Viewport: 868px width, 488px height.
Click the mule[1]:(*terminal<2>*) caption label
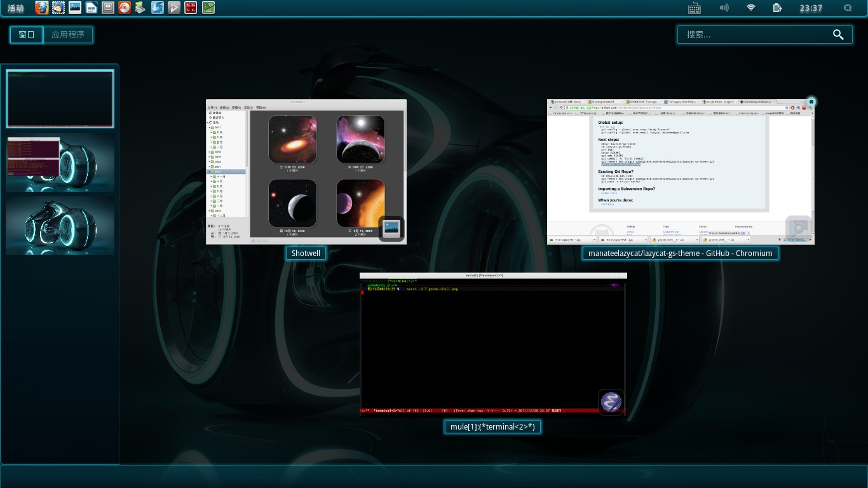click(x=492, y=427)
